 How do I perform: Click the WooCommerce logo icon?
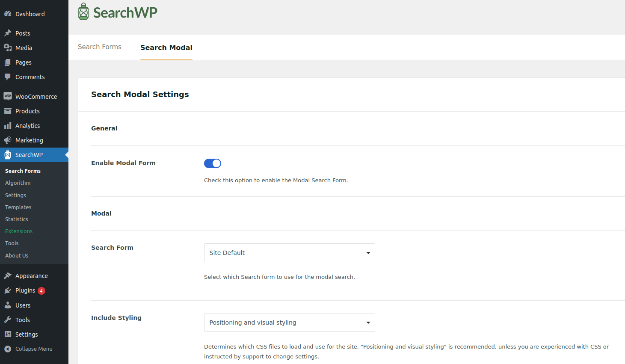pos(8,96)
